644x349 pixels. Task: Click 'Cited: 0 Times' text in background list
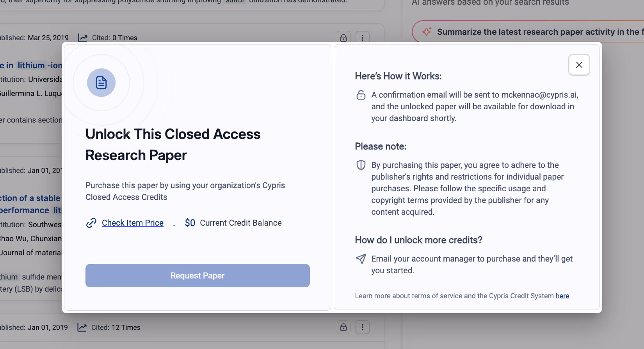[115, 38]
